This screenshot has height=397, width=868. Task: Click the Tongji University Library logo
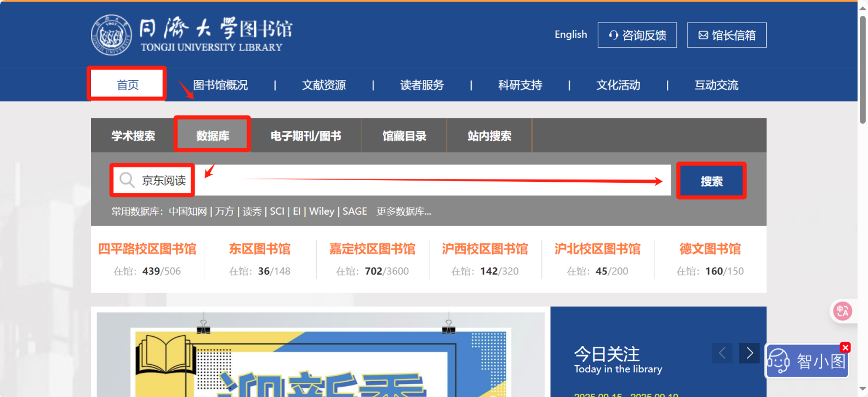coord(191,35)
